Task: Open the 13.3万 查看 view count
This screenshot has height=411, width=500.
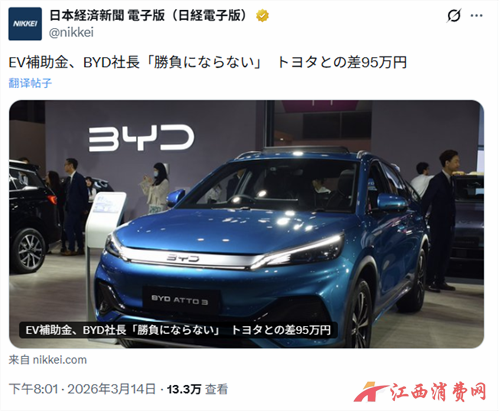Action: click(197, 389)
